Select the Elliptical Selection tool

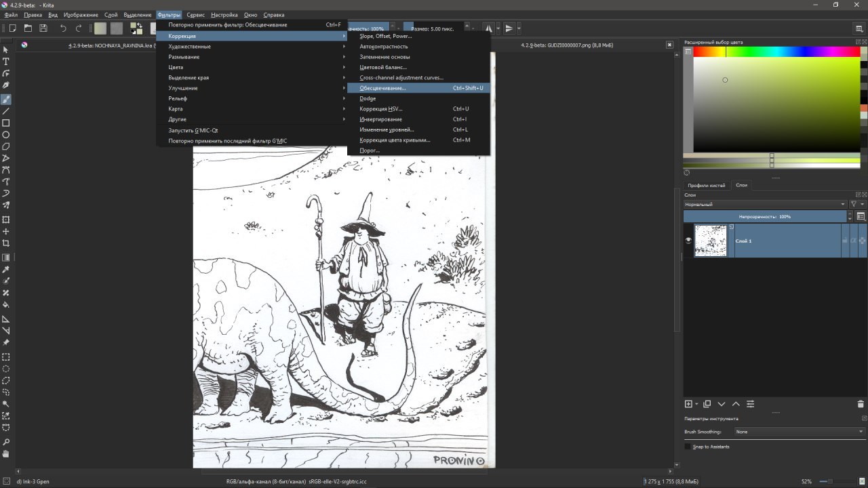click(x=6, y=369)
